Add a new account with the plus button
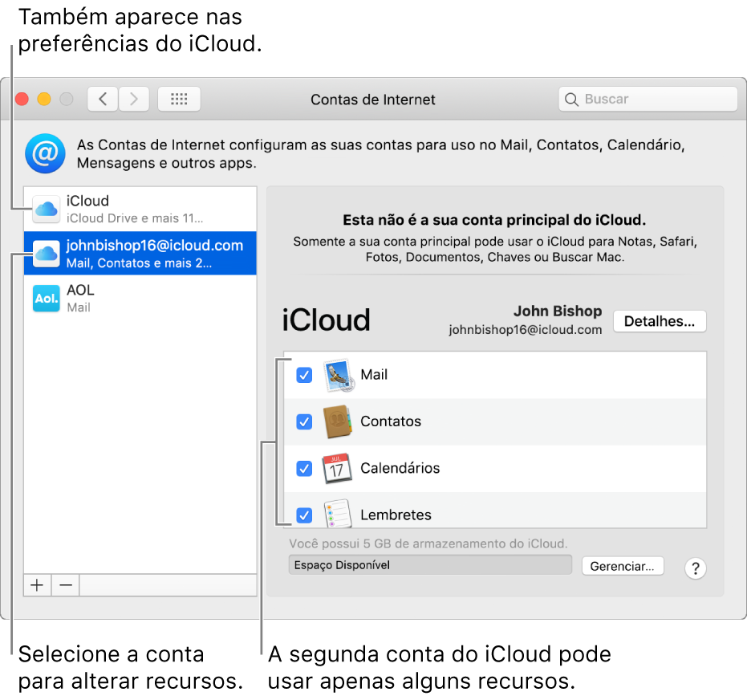Viewport: 747px width, 700px height. click(x=37, y=584)
